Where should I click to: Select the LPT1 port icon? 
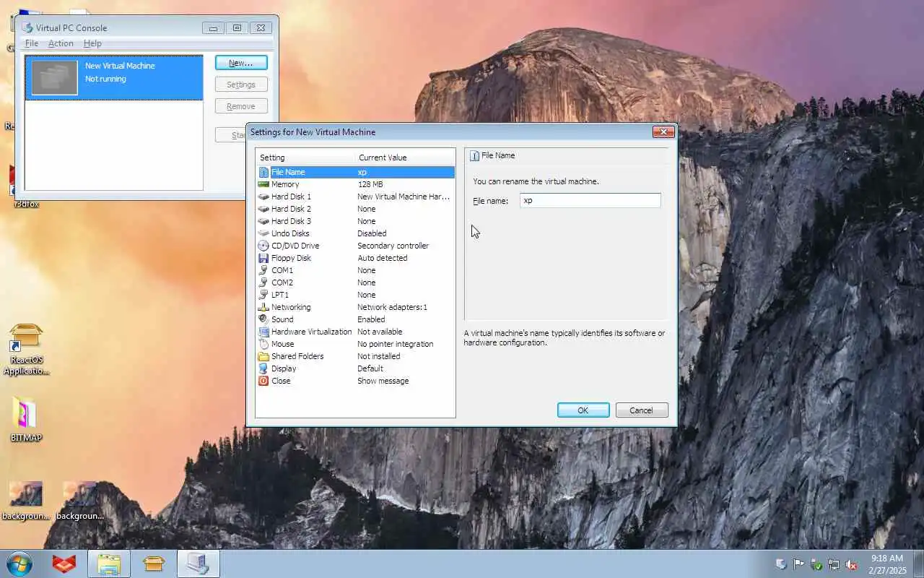[x=263, y=295]
